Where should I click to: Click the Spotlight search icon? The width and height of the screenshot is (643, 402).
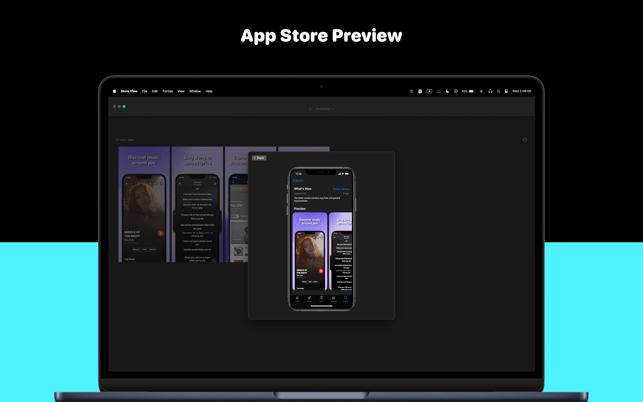point(499,91)
